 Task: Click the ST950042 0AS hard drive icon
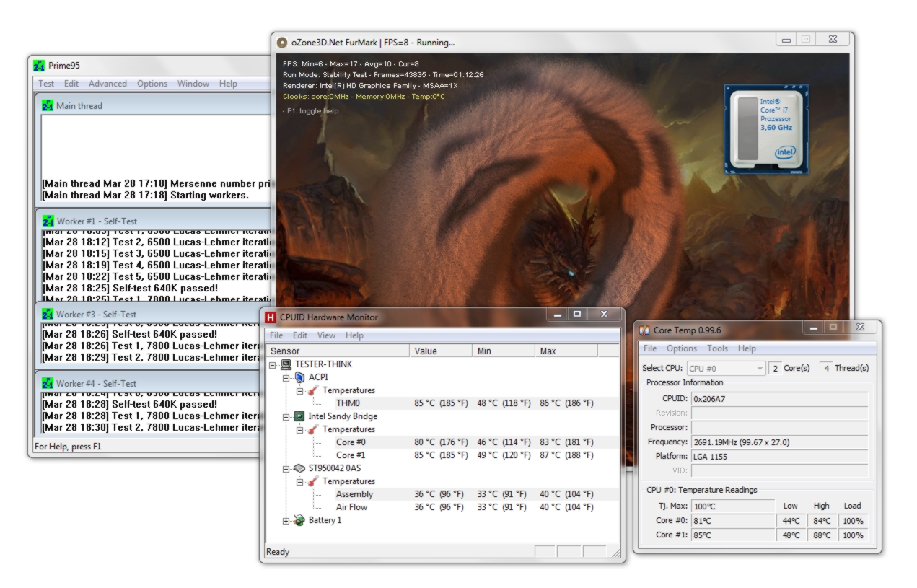click(299, 468)
